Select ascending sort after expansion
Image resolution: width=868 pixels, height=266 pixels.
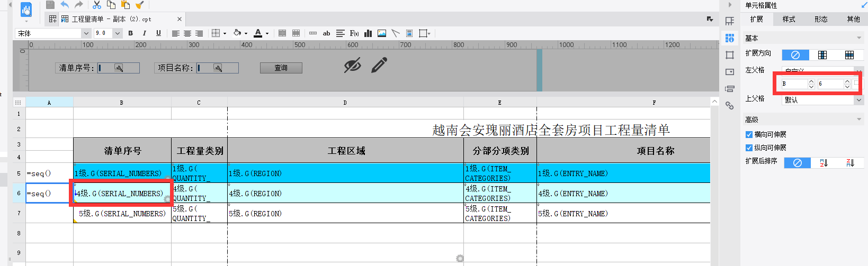[x=824, y=163]
